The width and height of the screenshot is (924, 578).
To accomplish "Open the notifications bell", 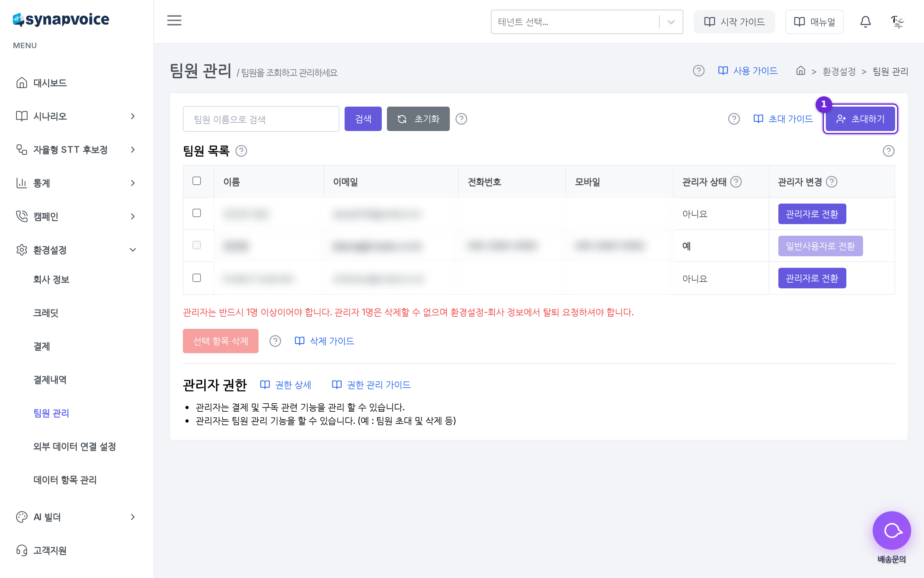I will click(x=865, y=22).
